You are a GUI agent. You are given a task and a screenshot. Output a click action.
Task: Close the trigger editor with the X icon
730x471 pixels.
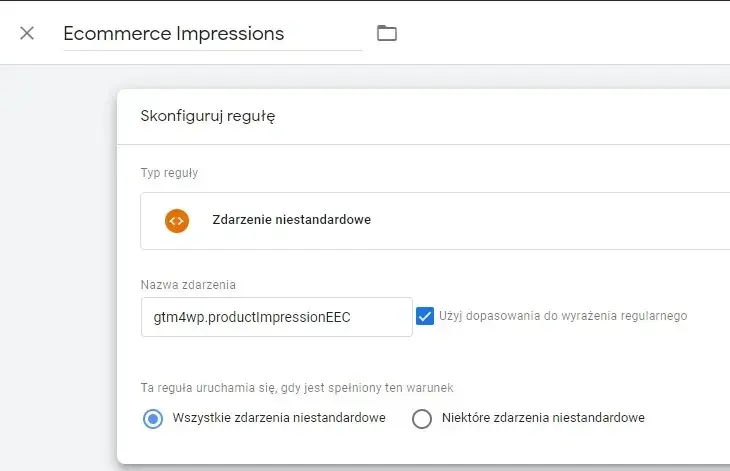(x=27, y=33)
